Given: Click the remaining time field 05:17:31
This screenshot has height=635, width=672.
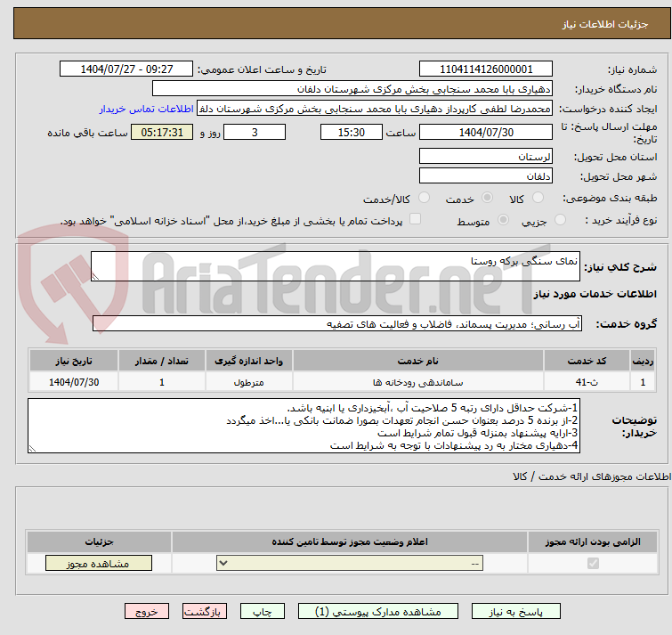Looking at the screenshot, I should pos(162,132).
